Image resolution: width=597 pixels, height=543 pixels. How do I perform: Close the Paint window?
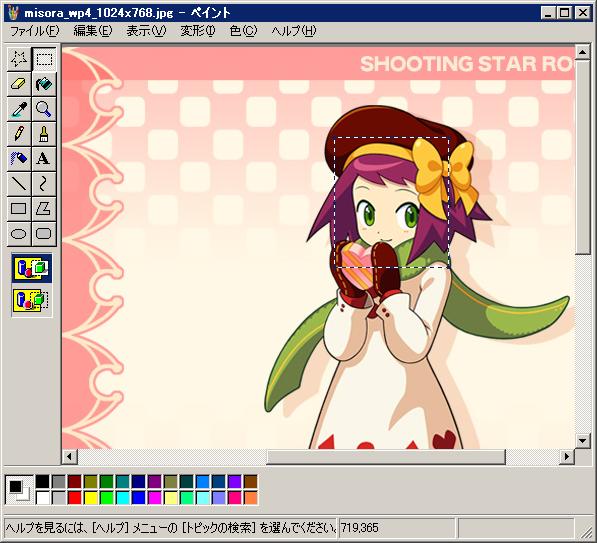tap(582, 13)
